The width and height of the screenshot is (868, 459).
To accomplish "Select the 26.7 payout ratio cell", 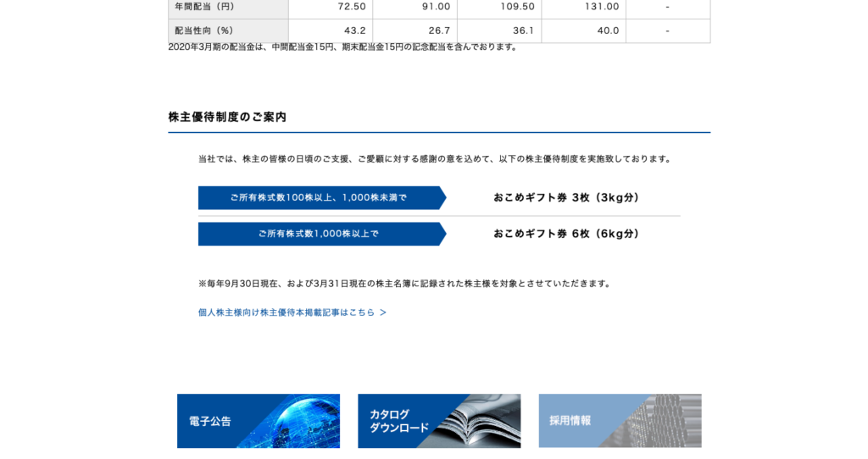I will pyautogui.click(x=415, y=31).
